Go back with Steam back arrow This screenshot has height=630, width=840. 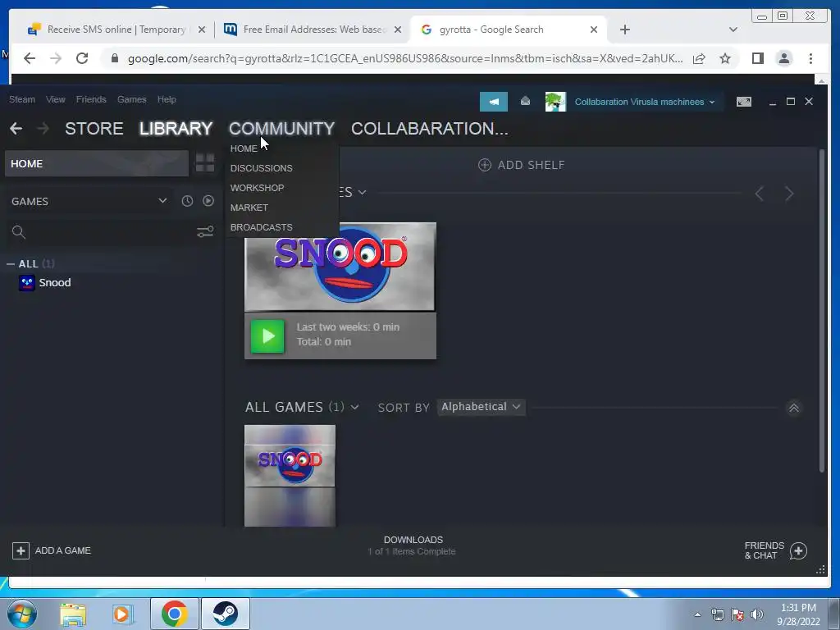[16, 129]
